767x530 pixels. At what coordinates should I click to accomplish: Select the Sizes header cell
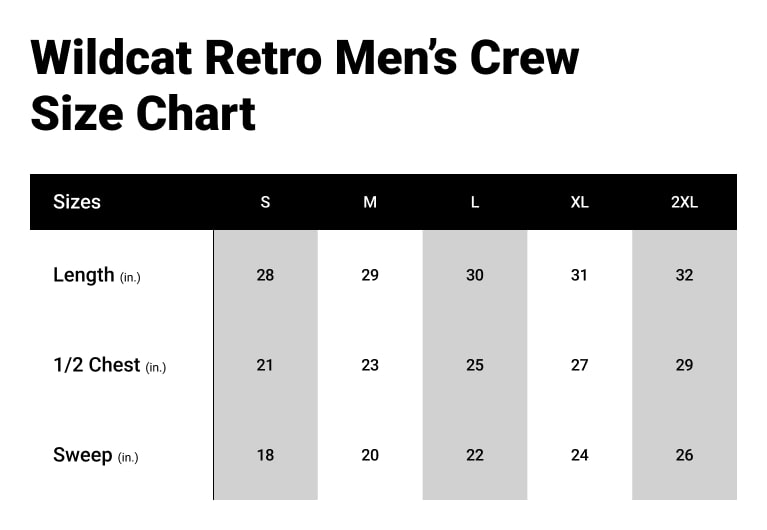click(77, 202)
